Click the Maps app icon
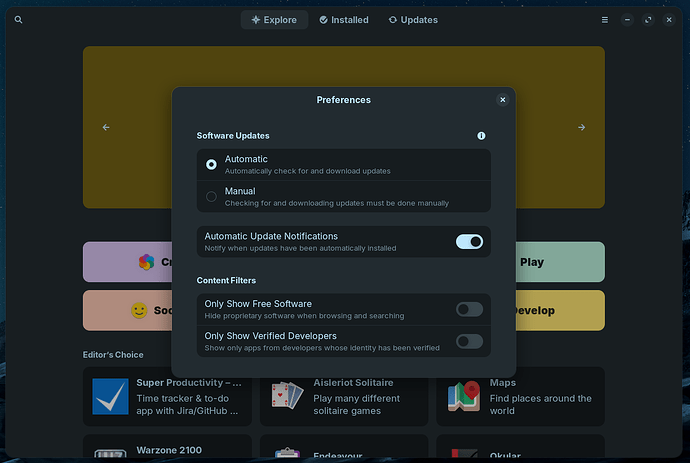The image size is (690, 463). coord(463,396)
